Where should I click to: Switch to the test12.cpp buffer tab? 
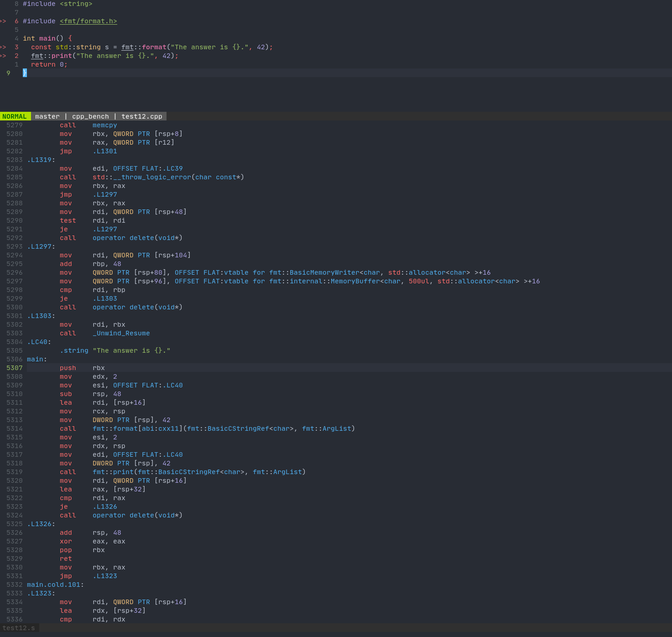[141, 116]
